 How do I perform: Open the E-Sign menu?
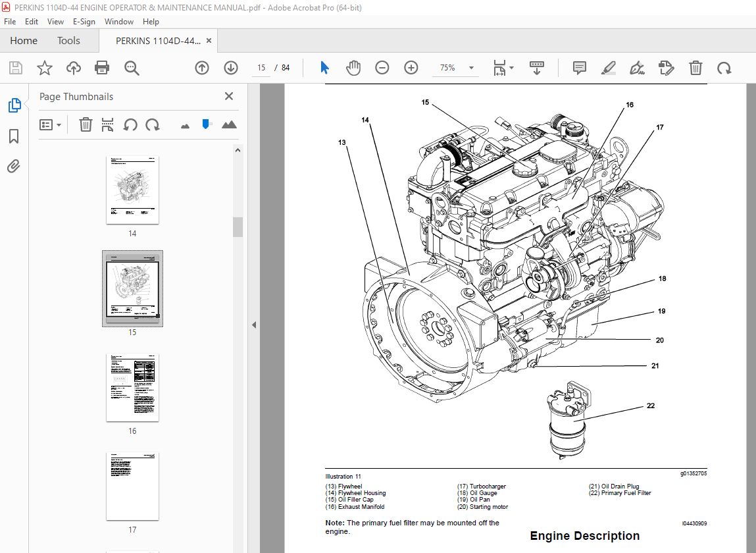tap(84, 22)
